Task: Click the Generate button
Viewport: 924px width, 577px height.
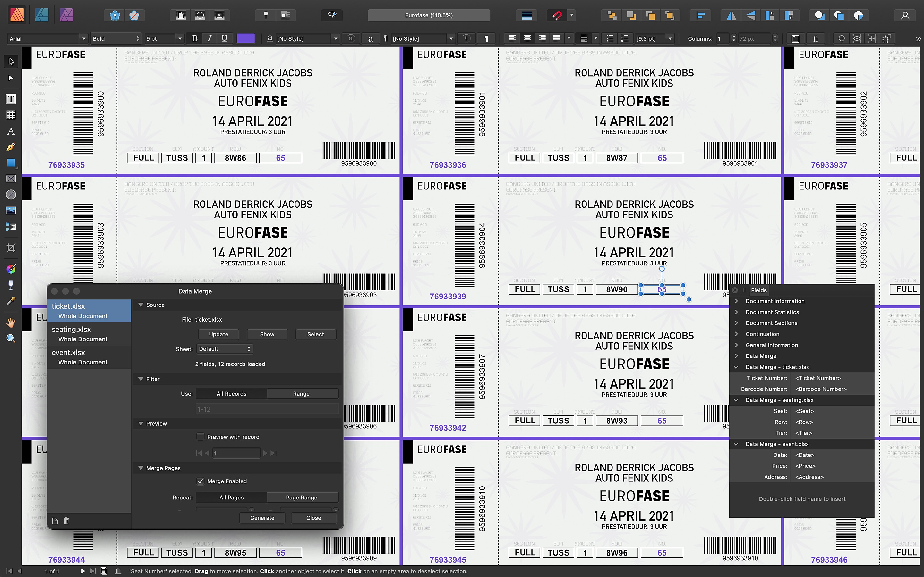Action: (262, 518)
